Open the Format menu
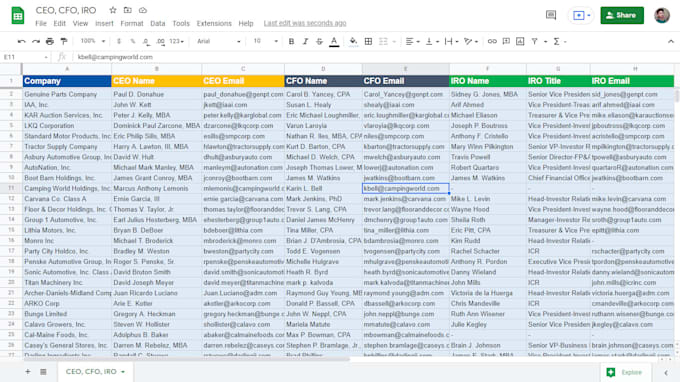The width and height of the screenshot is (680, 382). (132, 23)
